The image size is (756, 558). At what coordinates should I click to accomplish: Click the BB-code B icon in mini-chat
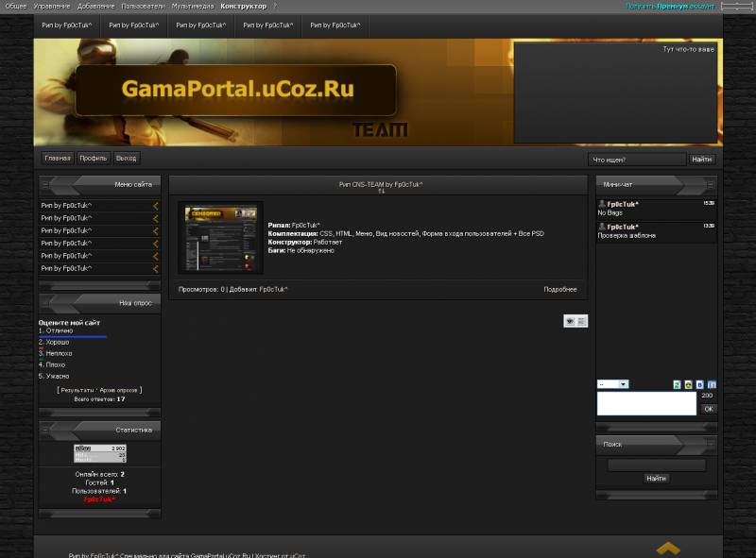(x=699, y=384)
